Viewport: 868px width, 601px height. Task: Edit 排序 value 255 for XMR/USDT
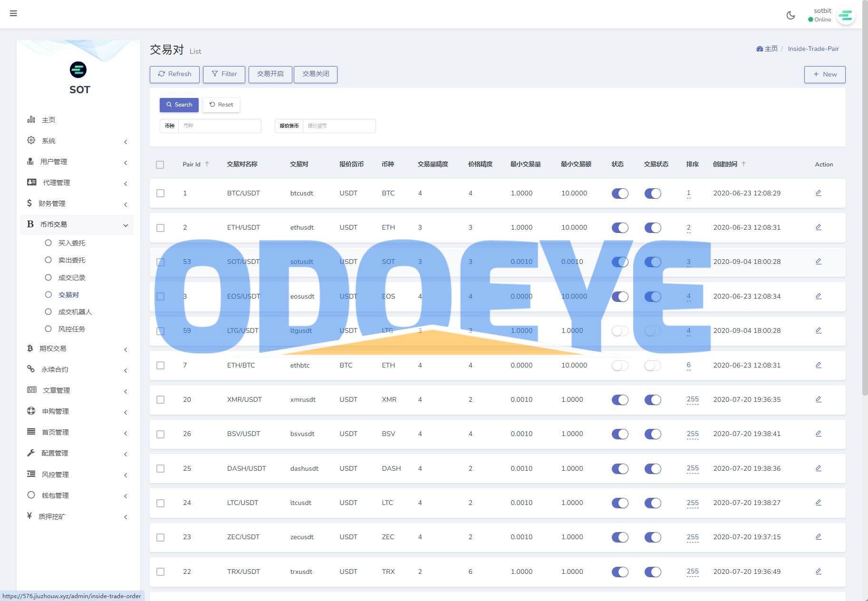pyautogui.click(x=693, y=399)
